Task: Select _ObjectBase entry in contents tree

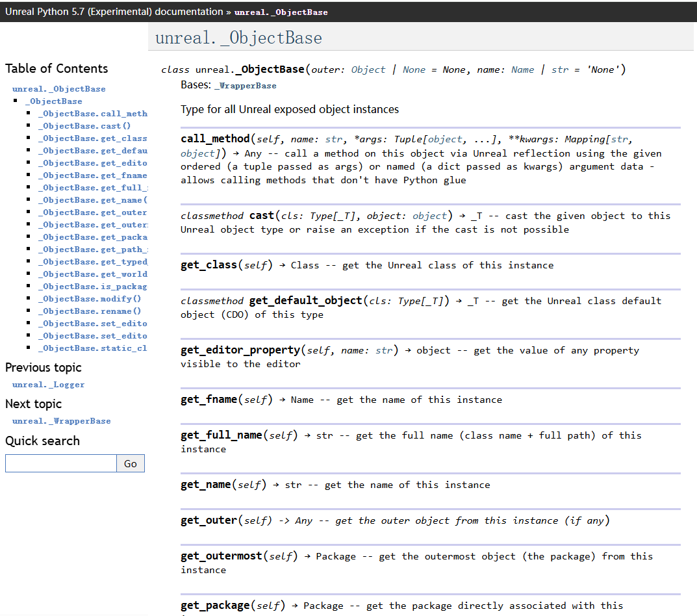Action: (x=54, y=101)
